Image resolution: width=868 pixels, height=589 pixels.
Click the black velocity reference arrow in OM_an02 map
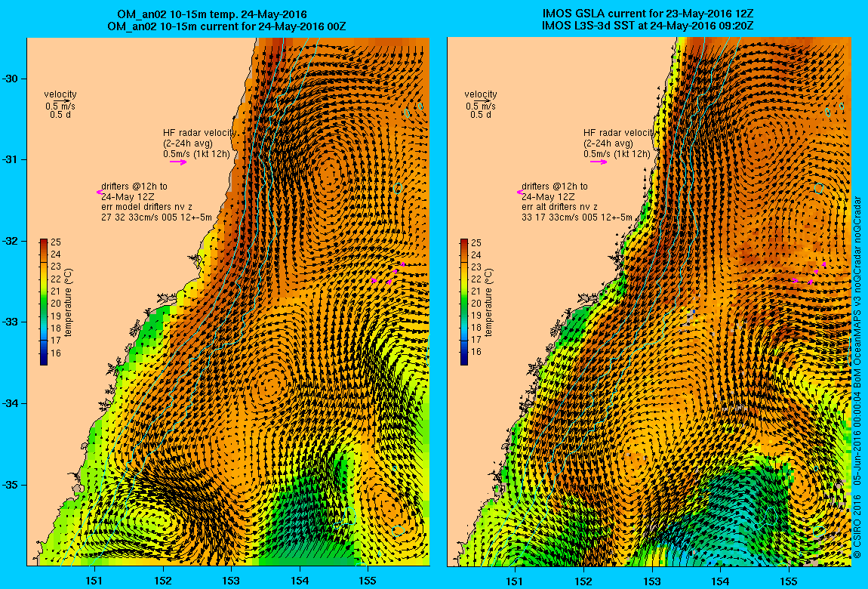pos(63,100)
